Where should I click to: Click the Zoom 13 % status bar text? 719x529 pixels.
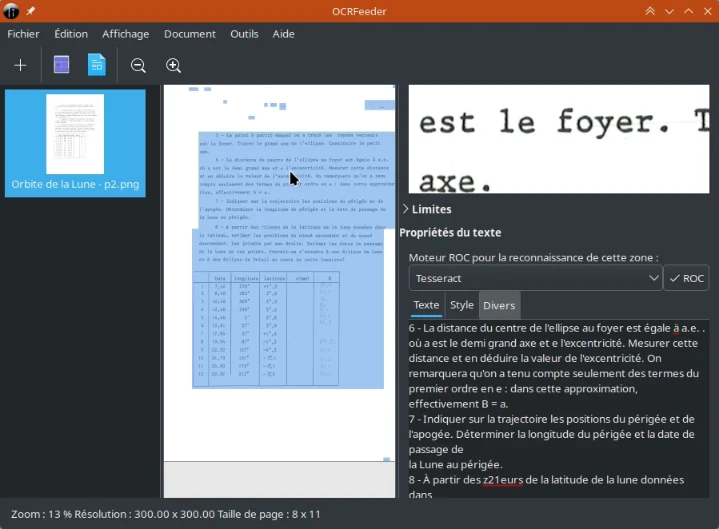(x=40, y=514)
